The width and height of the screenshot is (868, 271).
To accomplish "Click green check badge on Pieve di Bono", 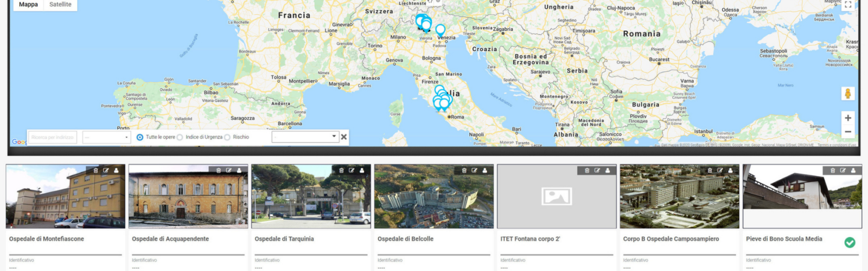I will [x=850, y=242].
